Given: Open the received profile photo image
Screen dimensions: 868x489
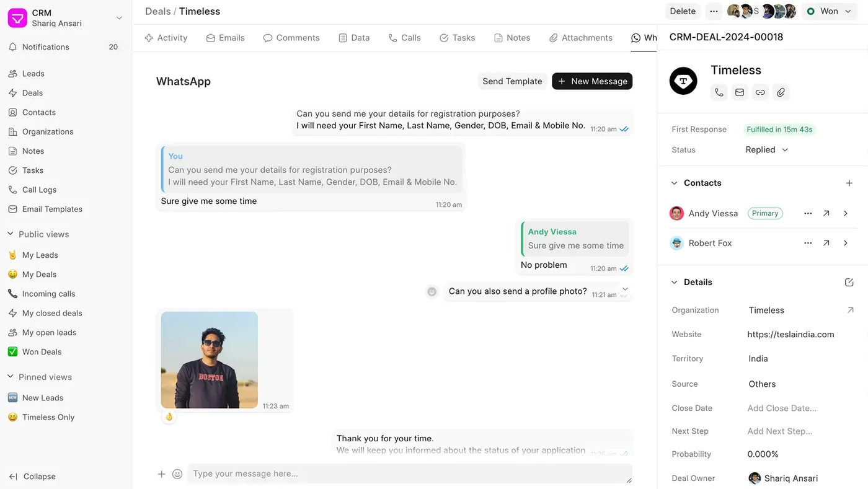Looking at the screenshot, I should pos(210,360).
